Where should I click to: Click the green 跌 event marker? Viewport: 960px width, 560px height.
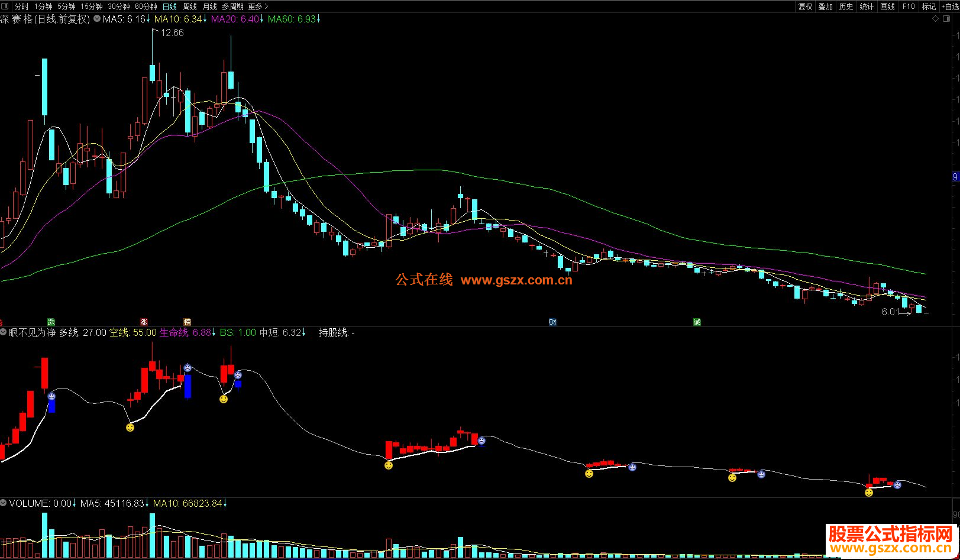tap(51, 322)
